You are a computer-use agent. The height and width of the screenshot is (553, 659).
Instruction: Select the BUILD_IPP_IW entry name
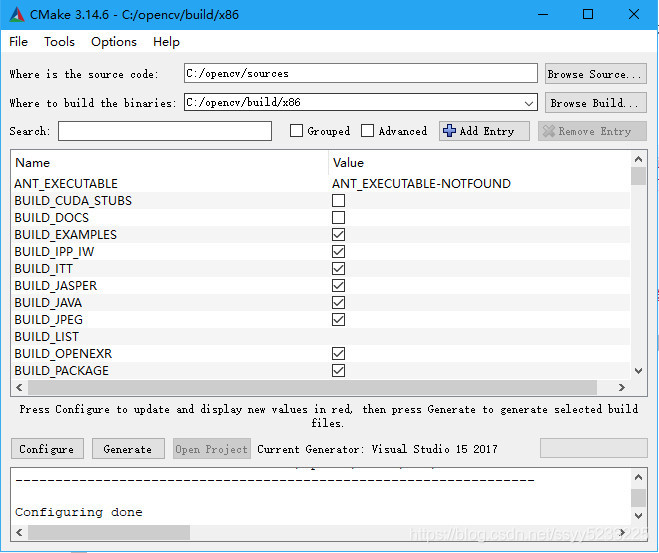(54, 252)
